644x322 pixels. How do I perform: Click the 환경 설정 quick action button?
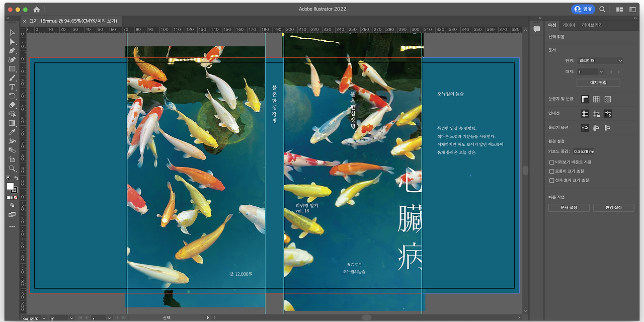tap(613, 208)
